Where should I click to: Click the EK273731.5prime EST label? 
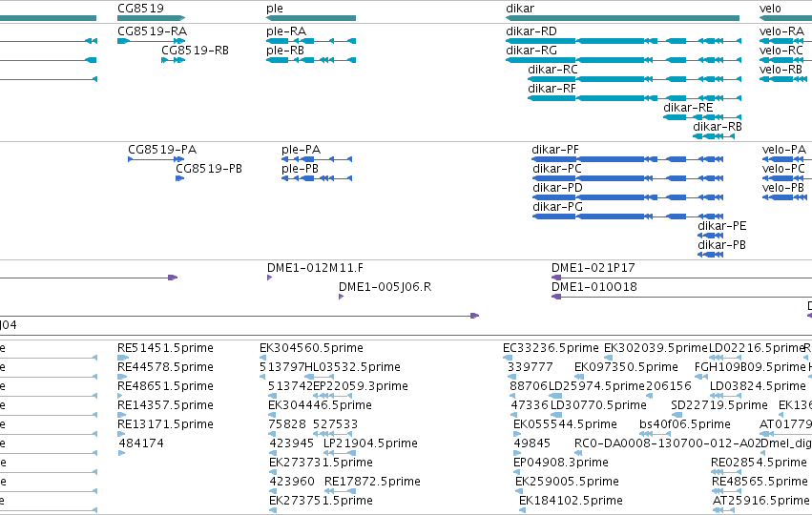tap(321, 463)
